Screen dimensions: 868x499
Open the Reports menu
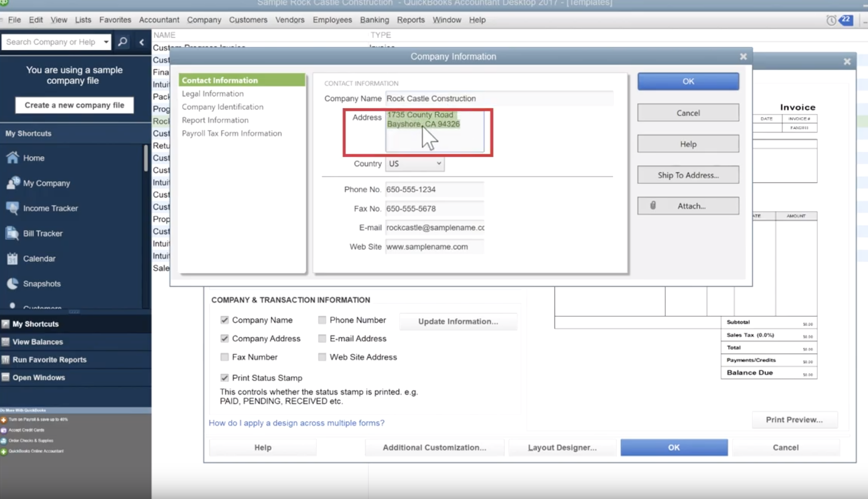pyautogui.click(x=410, y=20)
